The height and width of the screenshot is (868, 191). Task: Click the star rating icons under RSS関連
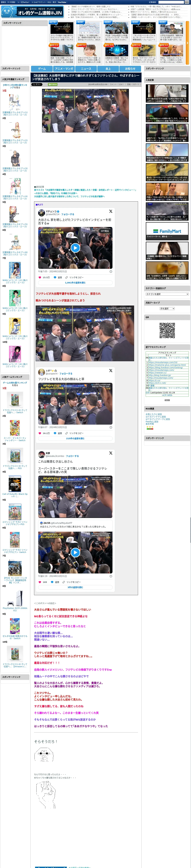tap(150, 427)
